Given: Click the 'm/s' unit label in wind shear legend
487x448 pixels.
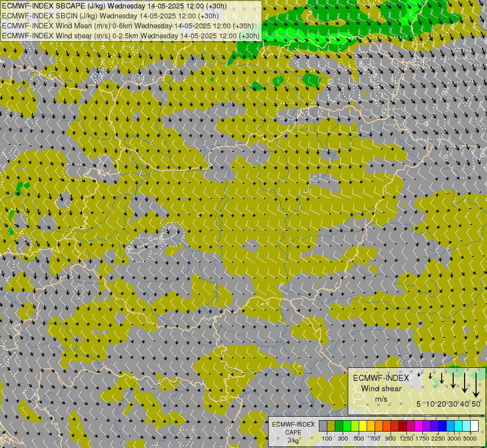Looking at the screenshot, I should (x=381, y=399).
